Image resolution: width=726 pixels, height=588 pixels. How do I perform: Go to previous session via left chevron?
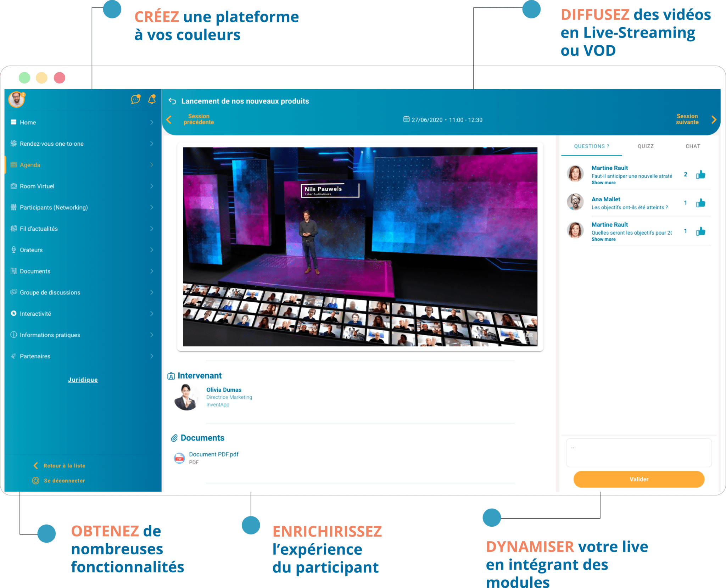tap(169, 119)
